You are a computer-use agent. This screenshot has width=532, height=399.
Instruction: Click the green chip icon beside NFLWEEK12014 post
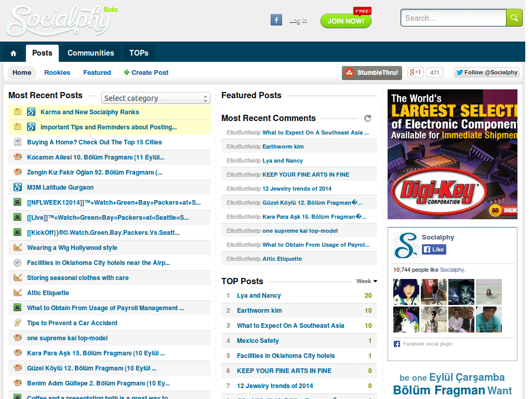[x=18, y=202]
